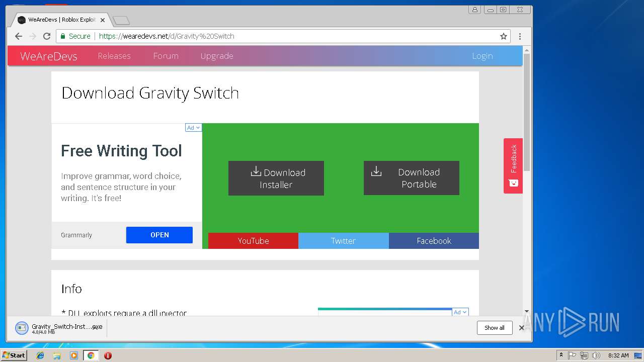Open the YouTube social link
Viewport: 644px width, 362px height.
click(x=253, y=241)
